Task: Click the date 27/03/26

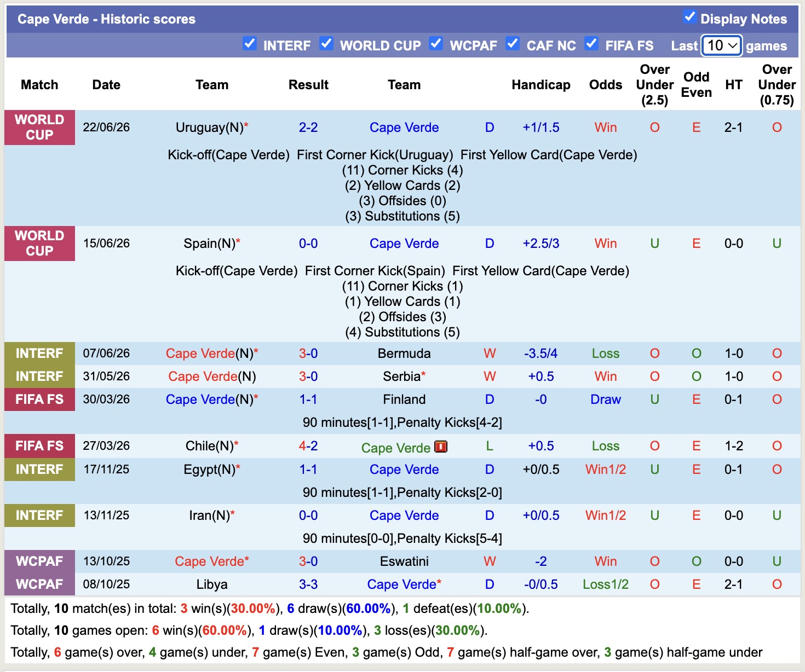Action: (106, 446)
